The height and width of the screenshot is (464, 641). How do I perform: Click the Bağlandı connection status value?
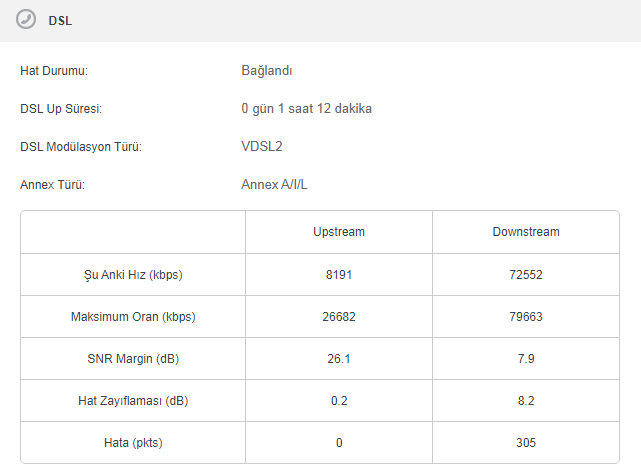click(x=266, y=71)
